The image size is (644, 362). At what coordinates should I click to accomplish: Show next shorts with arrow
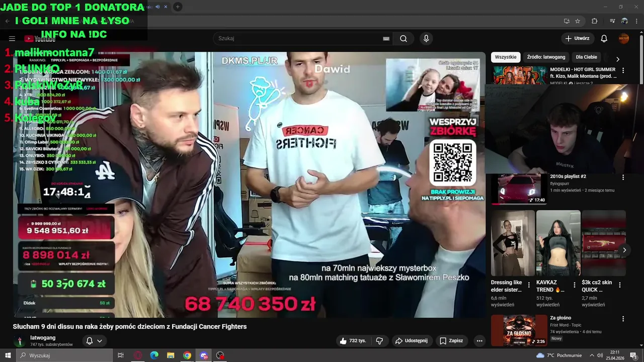[624, 250]
